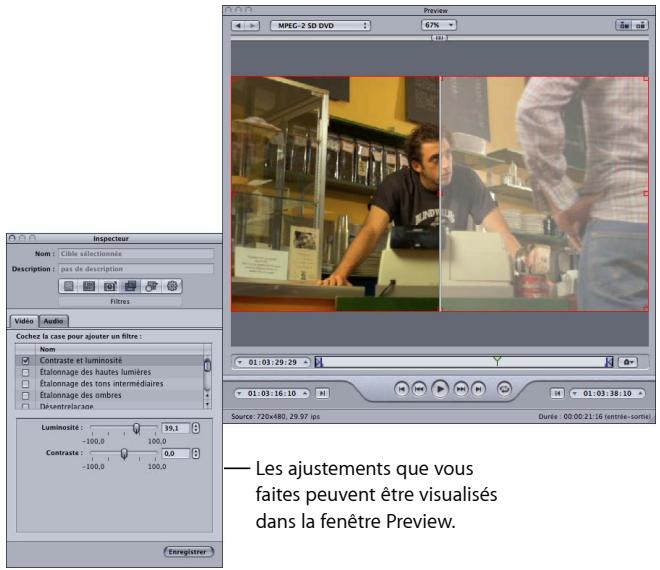Go to the start of the clip
The width and height of the screenshot is (660, 570).
(402, 389)
